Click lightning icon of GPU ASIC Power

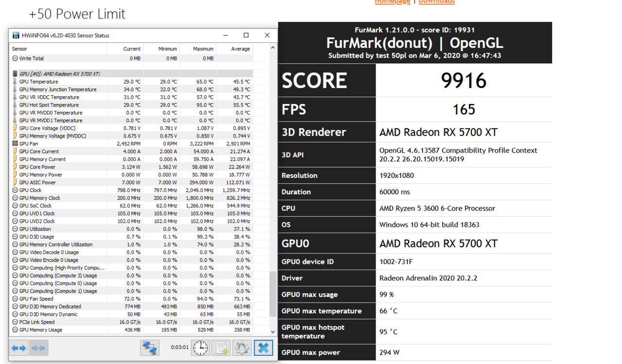tap(15, 183)
